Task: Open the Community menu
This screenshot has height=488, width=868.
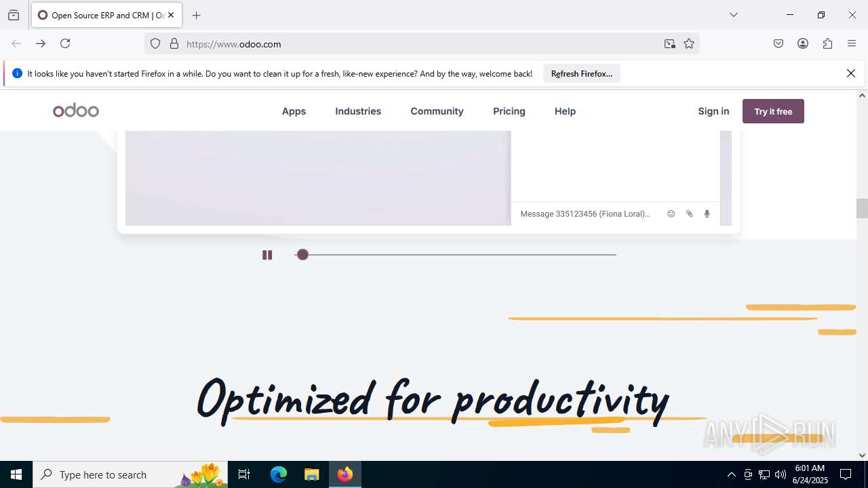Action: tap(437, 111)
